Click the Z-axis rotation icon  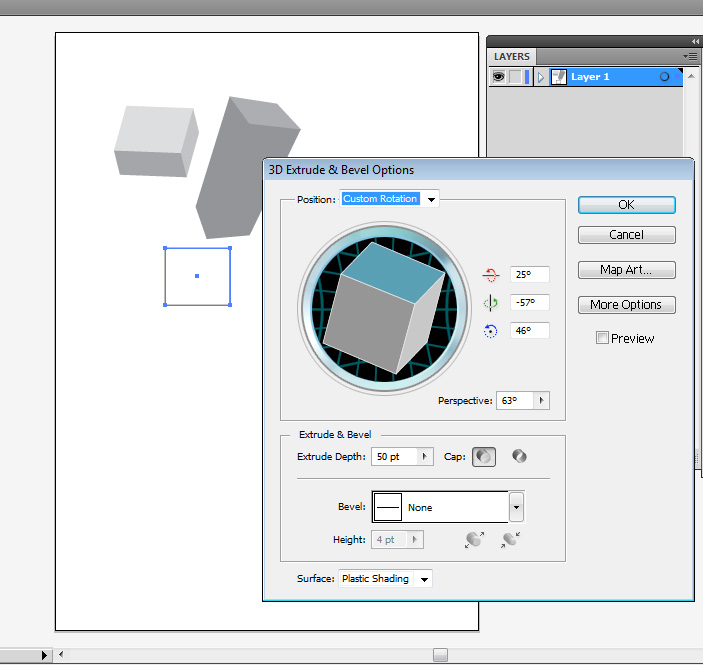[x=490, y=331]
